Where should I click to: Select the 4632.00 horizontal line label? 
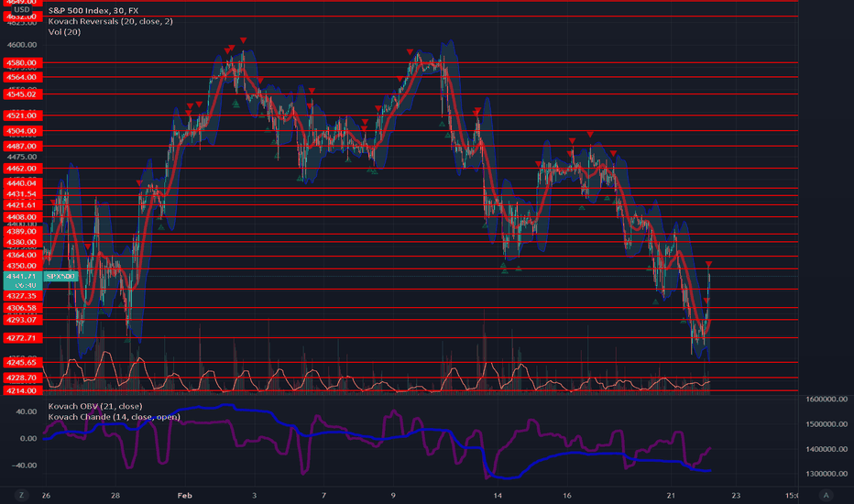[x=22, y=16]
